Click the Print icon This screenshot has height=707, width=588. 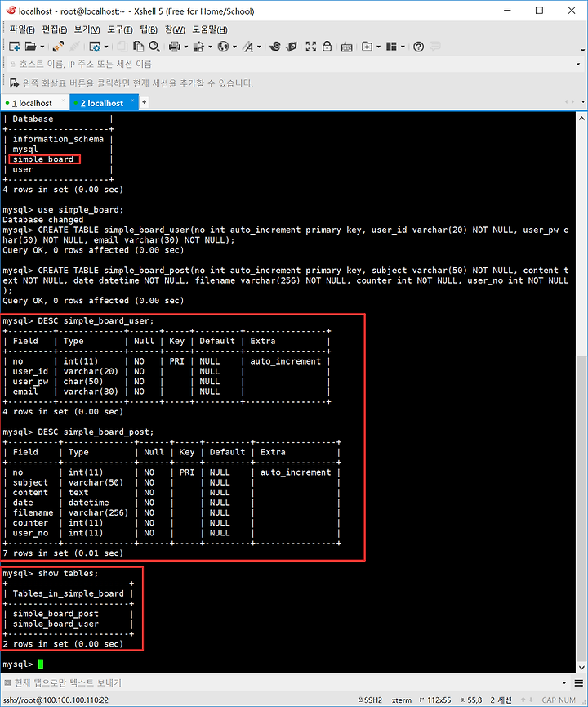(x=175, y=47)
